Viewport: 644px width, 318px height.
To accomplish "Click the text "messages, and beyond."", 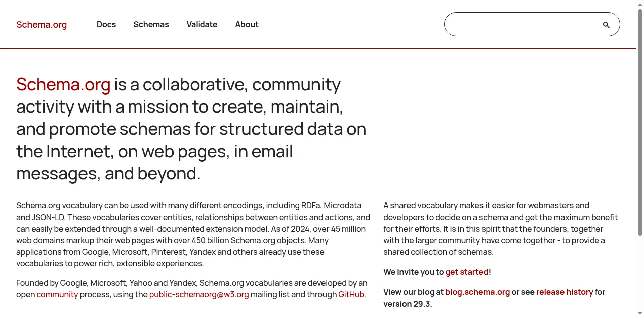I will point(108,174).
